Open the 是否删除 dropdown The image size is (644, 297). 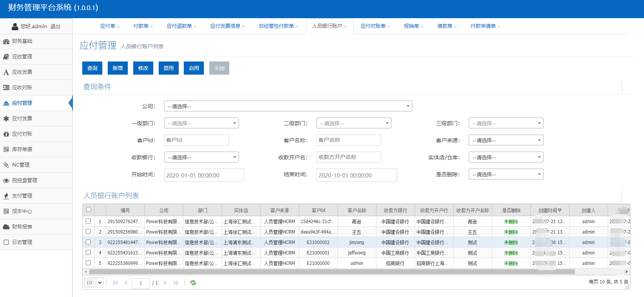[x=506, y=174]
